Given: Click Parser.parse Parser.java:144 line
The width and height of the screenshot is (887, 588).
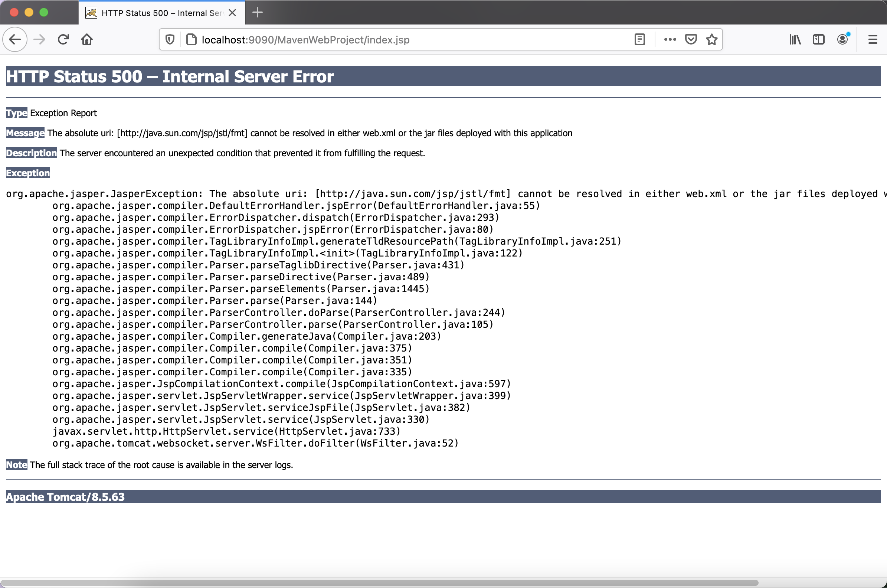Looking at the screenshot, I should pyautogui.click(x=215, y=301).
